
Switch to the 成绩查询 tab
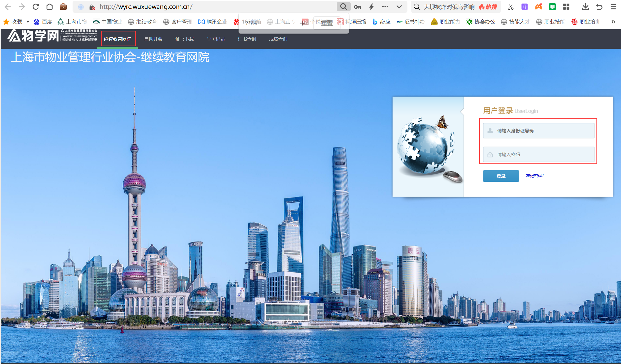[278, 39]
